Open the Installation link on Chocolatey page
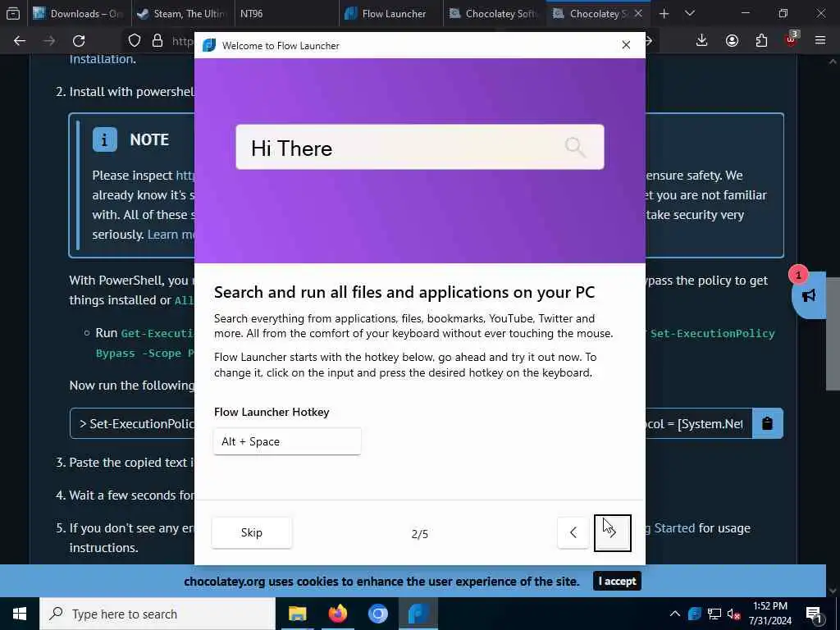Viewport: 840px width, 630px height. pyautogui.click(x=101, y=59)
